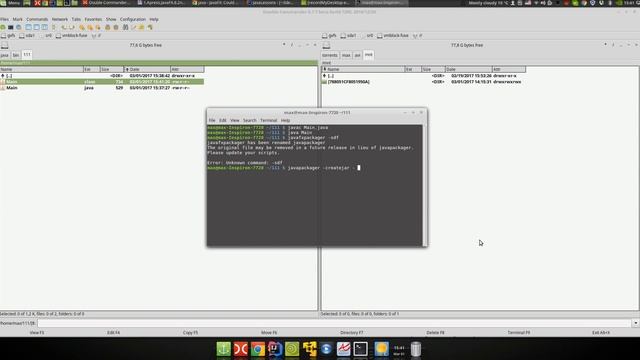640x360 pixels.
Task: Select sda1 drive in left panel
Action: (x=27, y=36)
